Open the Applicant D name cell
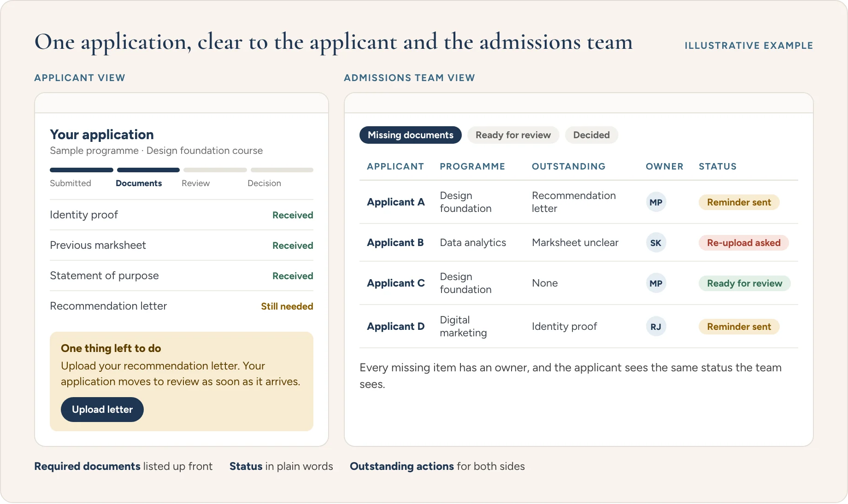This screenshot has height=504, width=848. 395,327
